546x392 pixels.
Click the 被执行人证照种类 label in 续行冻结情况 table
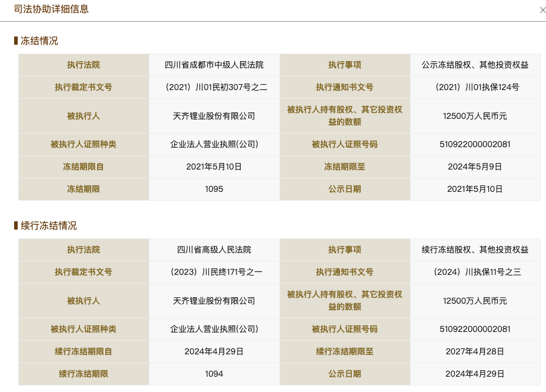point(84,329)
